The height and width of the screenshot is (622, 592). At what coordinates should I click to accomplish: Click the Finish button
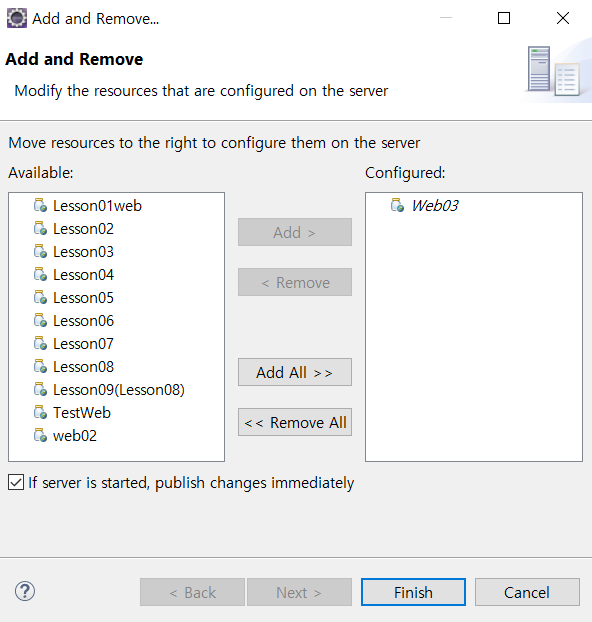point(413,592)
